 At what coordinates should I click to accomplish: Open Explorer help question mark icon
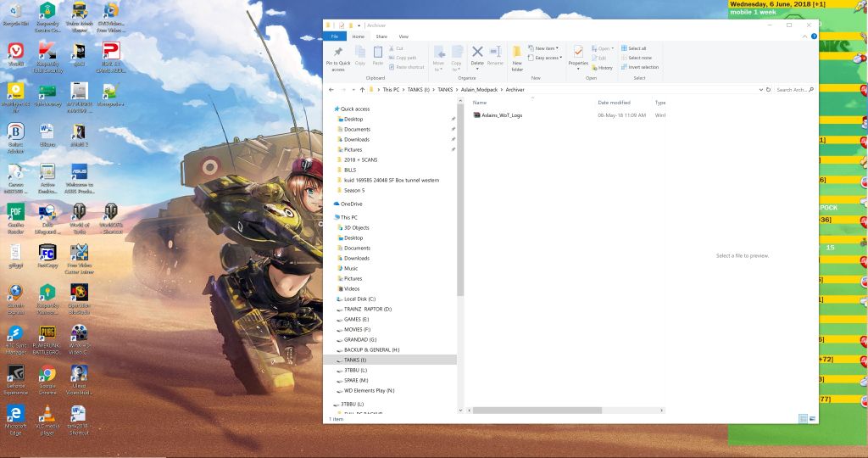(x=814, y=36)
